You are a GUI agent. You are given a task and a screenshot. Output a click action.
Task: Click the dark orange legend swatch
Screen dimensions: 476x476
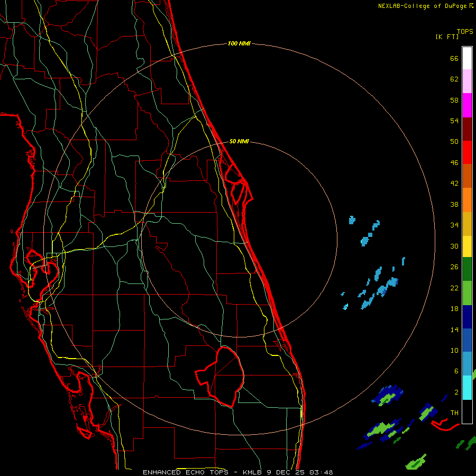click(467, 176)
